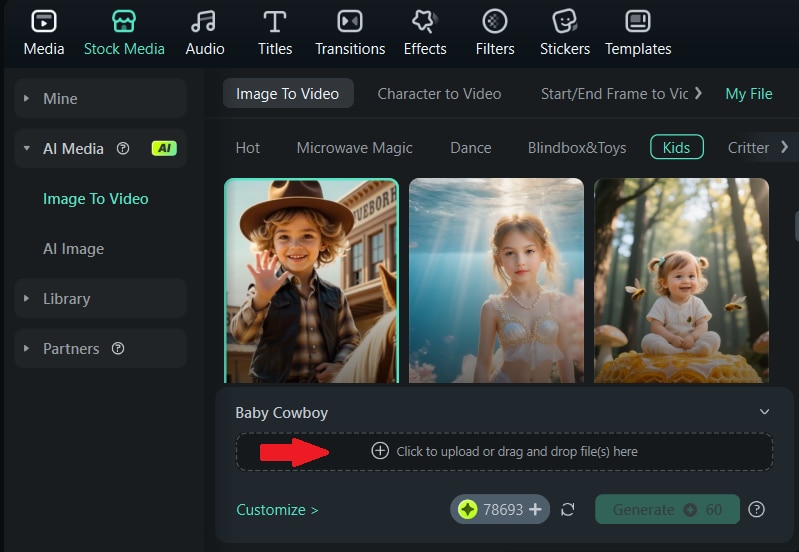This screenshot has height=552, width=799.
Task: Open the Transitions panel icon
Action: [350, 21]
